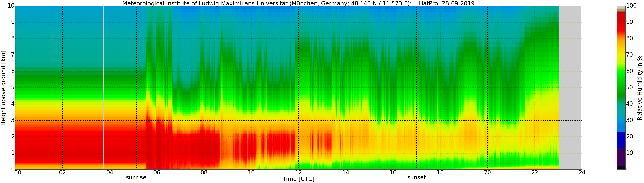The image size is (644, 183).
Task: Click height axis tick label '3'
Action: 13,120
